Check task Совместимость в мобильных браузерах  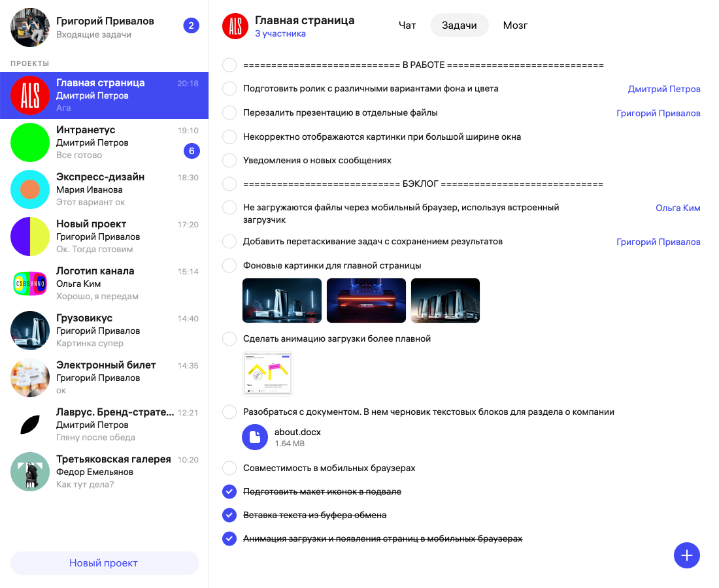229,468
